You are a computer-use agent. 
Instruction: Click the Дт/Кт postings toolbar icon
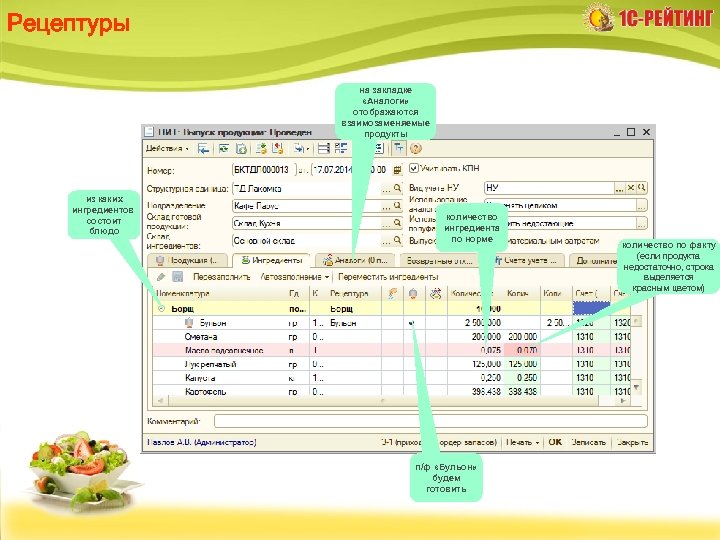[x=398, y=148]
